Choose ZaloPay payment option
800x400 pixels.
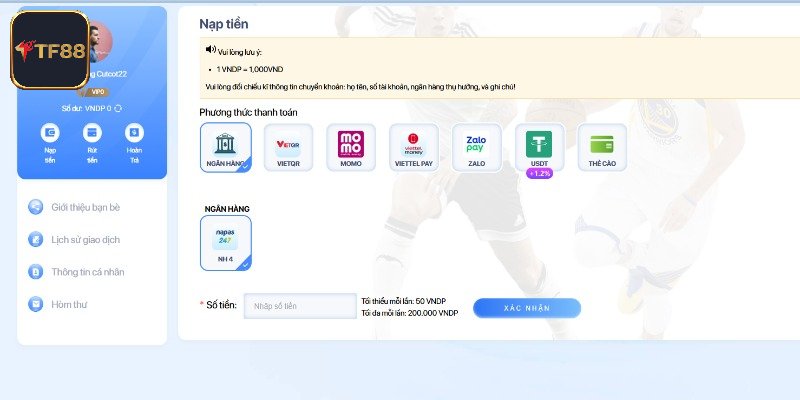[477, 147]
